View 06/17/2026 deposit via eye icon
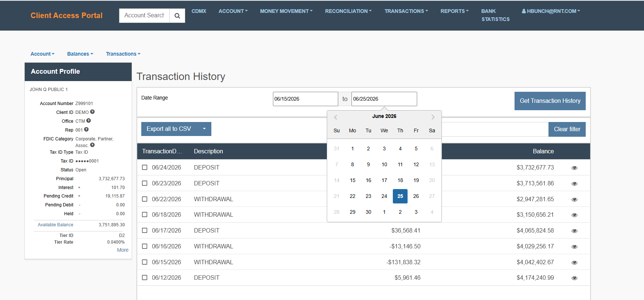644x300 pixels. [574, 231]
